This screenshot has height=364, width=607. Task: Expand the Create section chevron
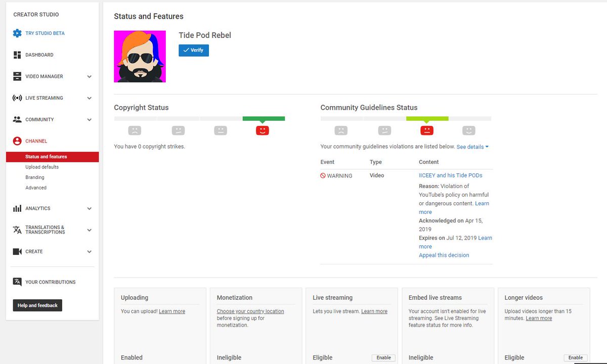click(x=90, y=252)
